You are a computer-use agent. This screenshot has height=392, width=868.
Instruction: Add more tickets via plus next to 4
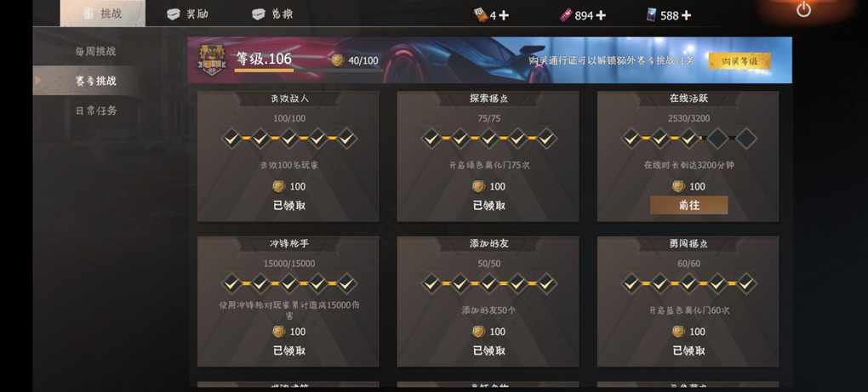coord(503,15)
